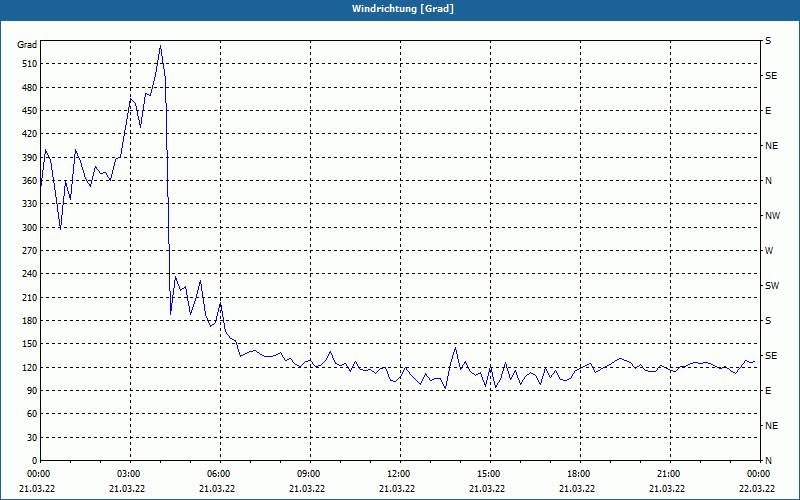Click the 90 degree axis label
Screen dimensions: 800x500
coord(32,391)
